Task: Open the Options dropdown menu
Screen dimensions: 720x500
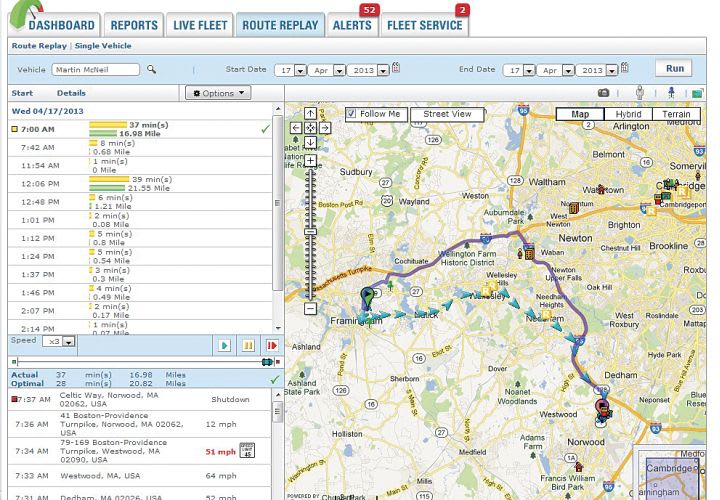Action: click(x=218, y=93)
